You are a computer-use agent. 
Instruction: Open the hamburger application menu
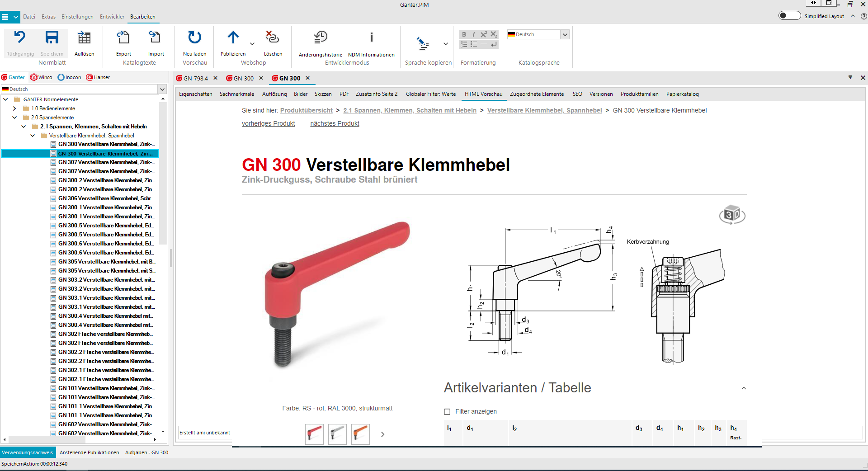(5, 17)
